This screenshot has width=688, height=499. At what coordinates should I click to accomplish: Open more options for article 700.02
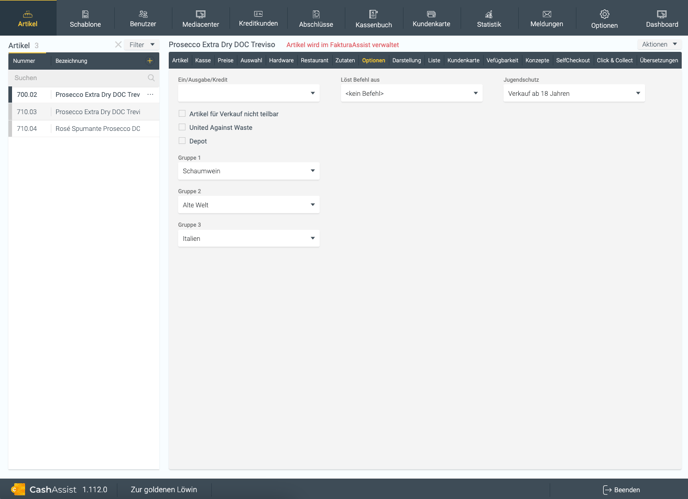click(150, 94)
